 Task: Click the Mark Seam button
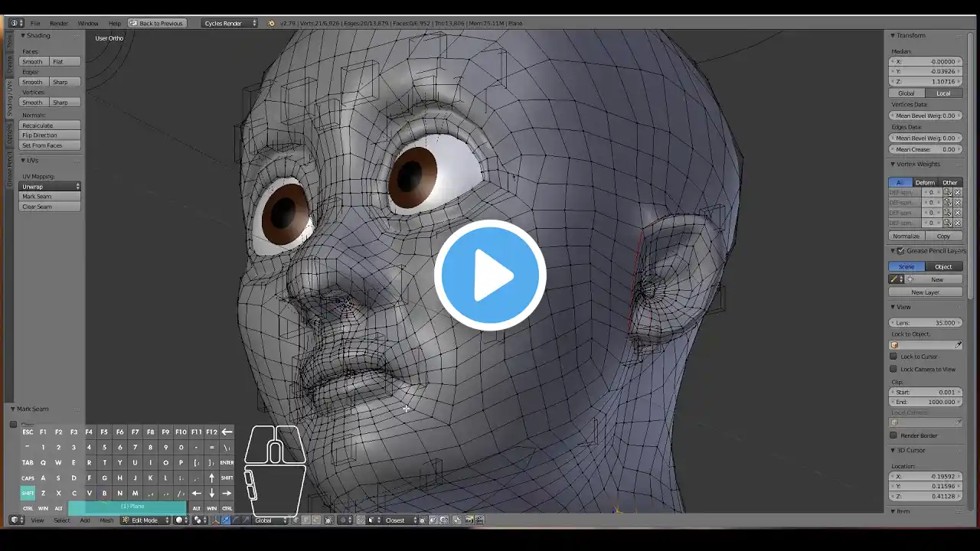point(50,197)
